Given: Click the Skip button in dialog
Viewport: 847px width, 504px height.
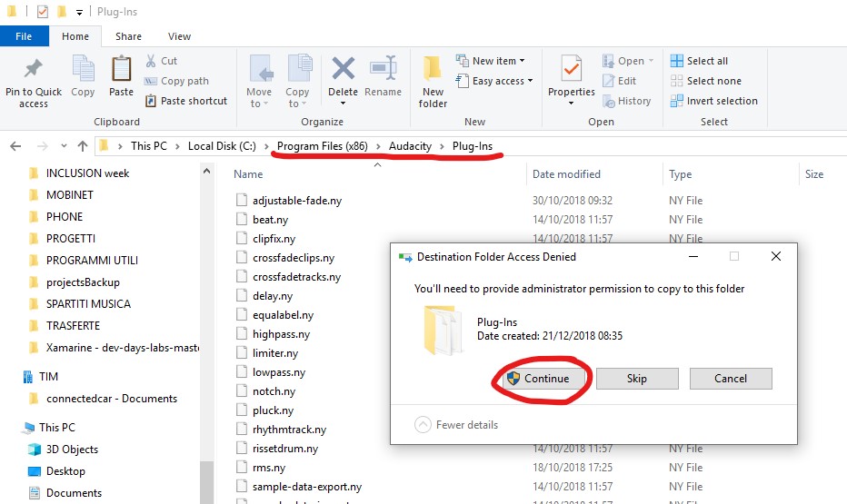Looking at the screenshot, I should 637,379.
